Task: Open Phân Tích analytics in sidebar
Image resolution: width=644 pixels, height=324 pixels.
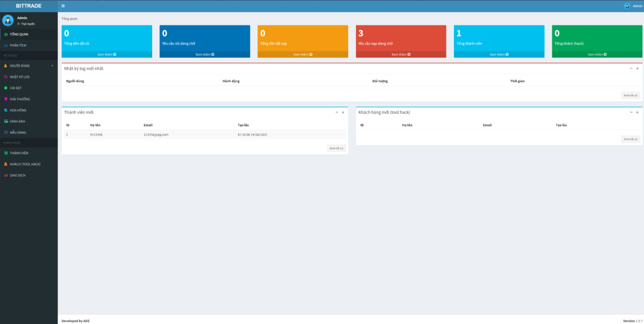Action: point(18,45)
